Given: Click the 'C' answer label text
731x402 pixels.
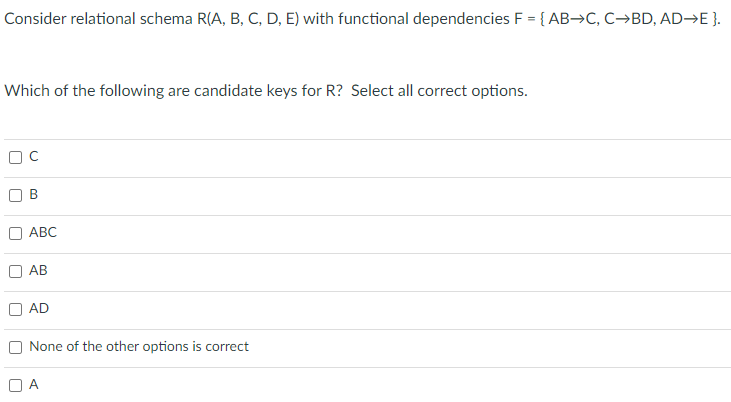Looking at the screenshot, I should 34,156.
